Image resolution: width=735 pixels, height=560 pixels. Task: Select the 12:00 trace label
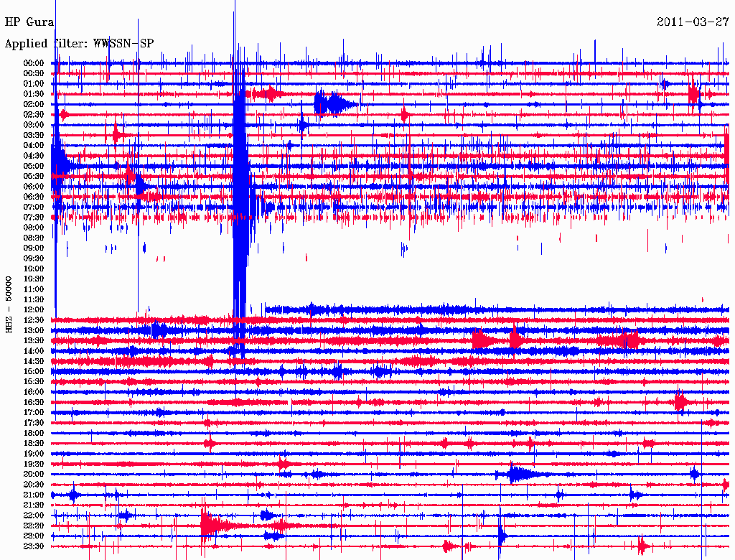point(34,310)
